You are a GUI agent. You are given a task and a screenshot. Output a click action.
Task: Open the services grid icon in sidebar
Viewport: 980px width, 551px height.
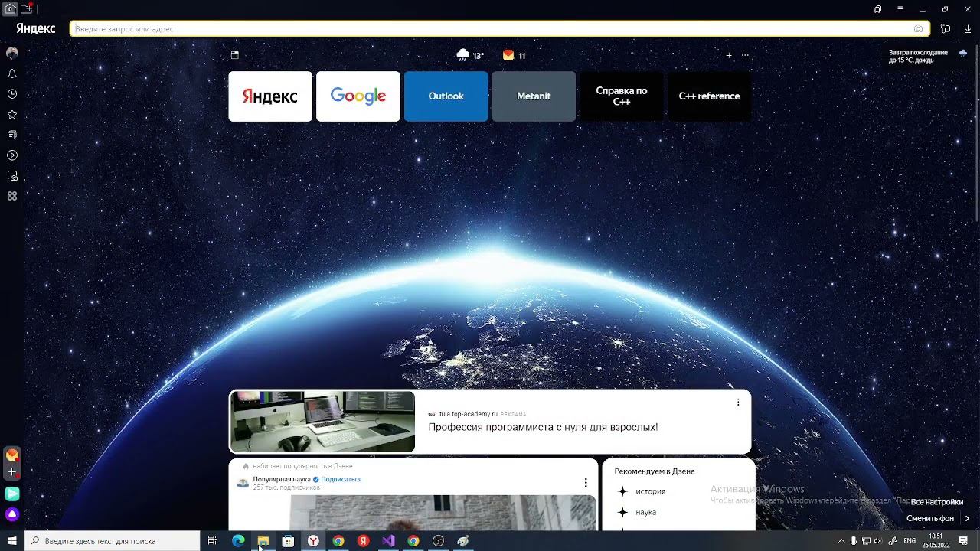(x=12, y=196)
